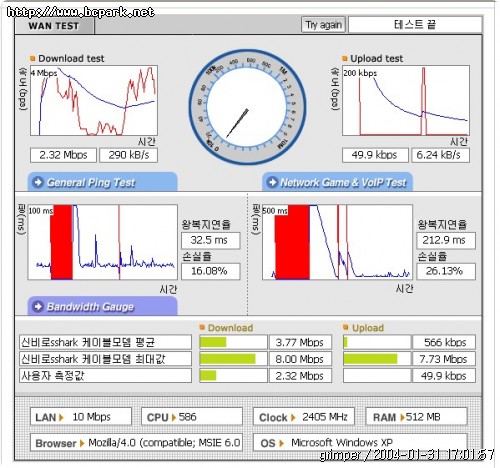
Task: Click the Try again button
Action: [323, 25]
